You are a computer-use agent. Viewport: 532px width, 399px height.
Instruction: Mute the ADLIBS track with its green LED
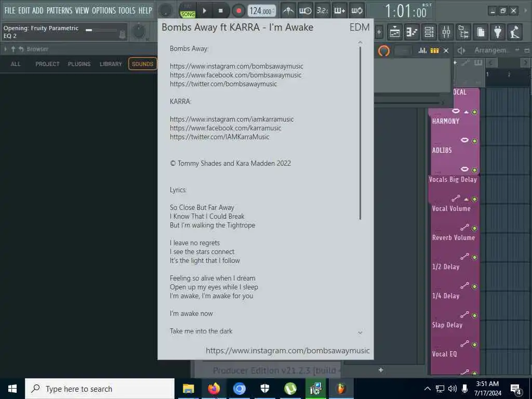pos(474,170)
